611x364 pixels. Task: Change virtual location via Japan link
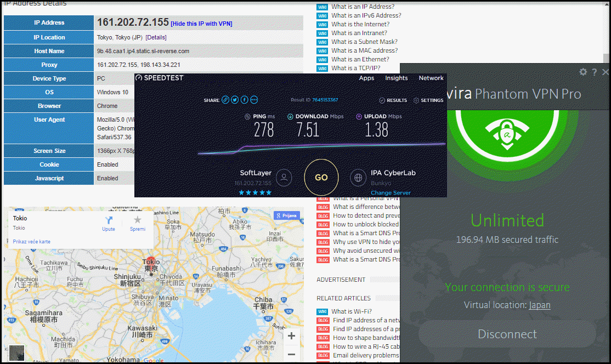[540, 305]
